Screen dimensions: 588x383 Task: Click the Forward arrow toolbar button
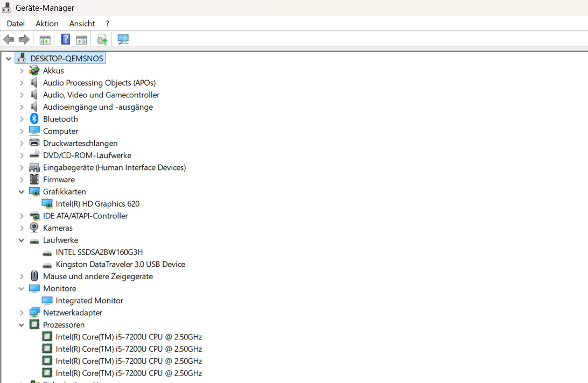pos(24,39)
